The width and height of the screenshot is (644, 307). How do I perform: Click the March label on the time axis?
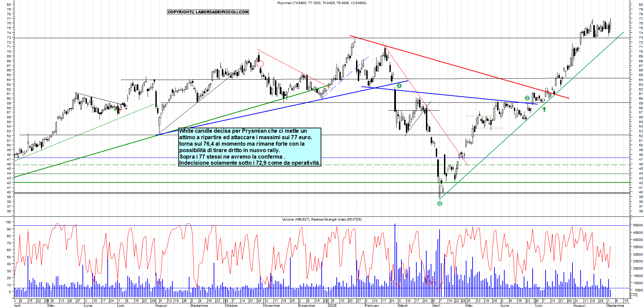(x=403, y=305)
